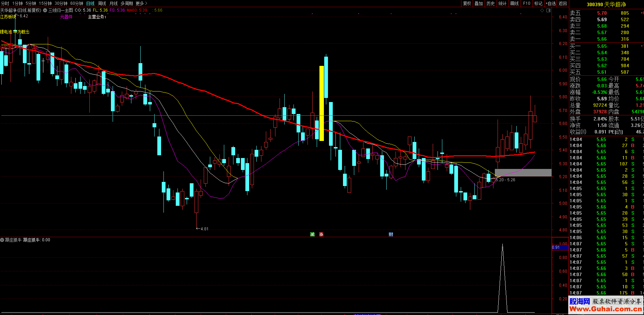Click the 元器件 industry label
The width and height of the screenshot is (644, 315).
[x=66, y=17]
